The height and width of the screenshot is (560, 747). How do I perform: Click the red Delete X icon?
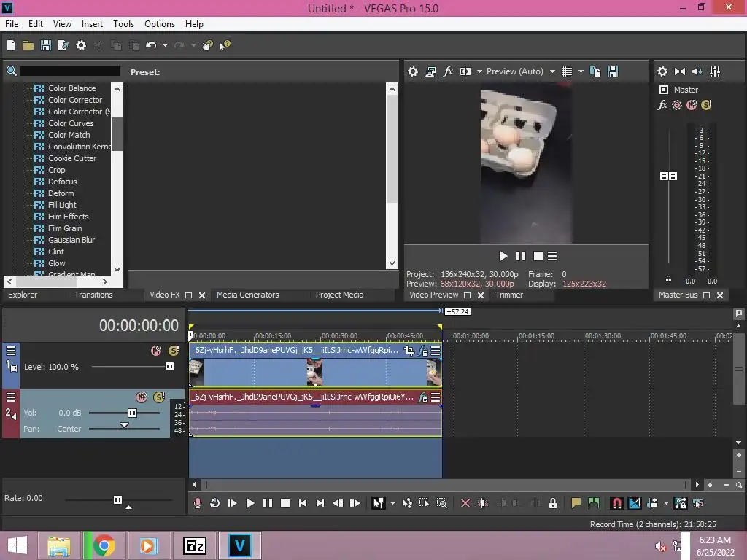click(465, 503)
